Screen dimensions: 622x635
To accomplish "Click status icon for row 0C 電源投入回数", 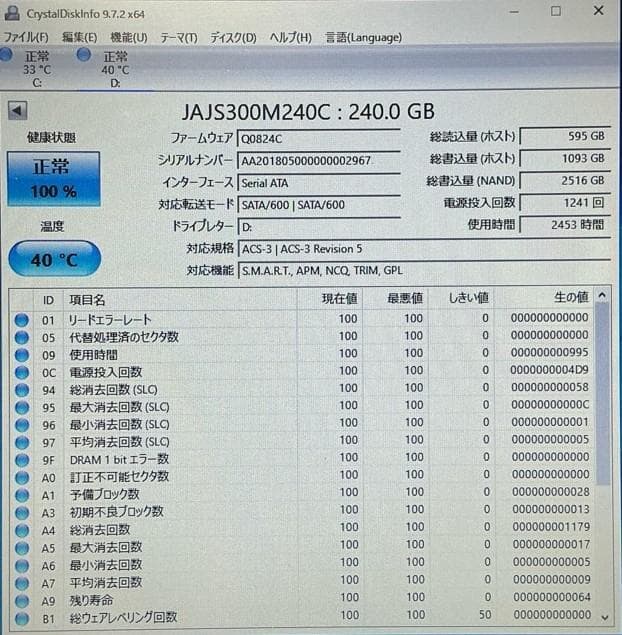I will [x=21, y=372].
